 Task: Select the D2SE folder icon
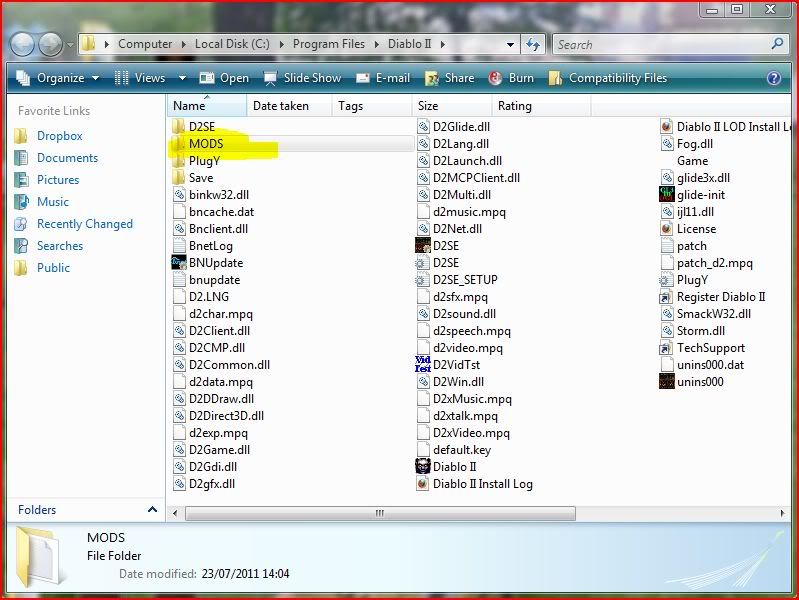pos(178,126)
